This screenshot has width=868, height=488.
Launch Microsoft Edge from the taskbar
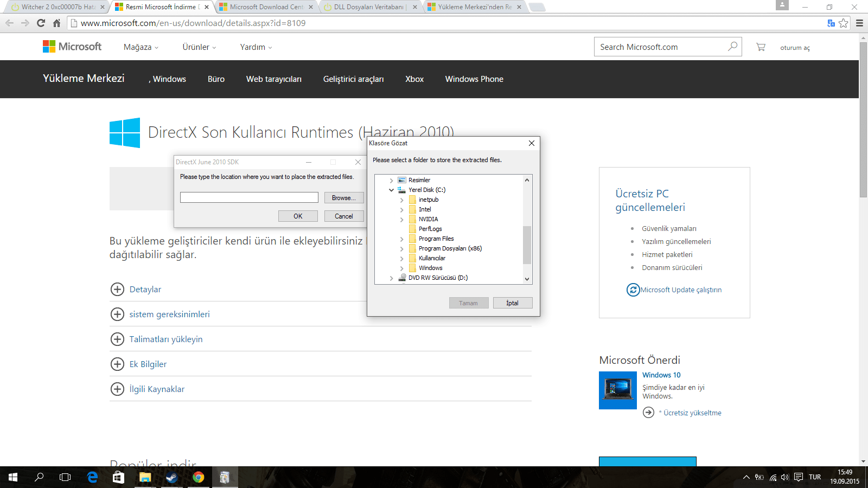92,477
